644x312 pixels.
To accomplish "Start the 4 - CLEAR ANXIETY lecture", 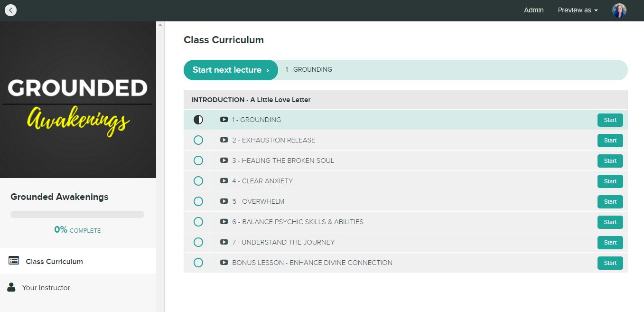I will click(610, 181).
